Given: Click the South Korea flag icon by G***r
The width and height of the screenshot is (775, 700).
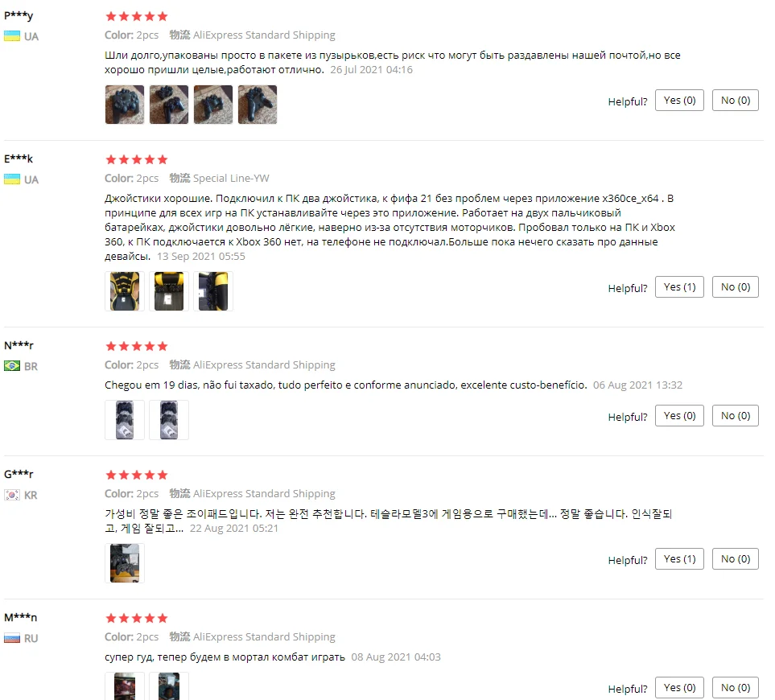Looking at the screenshot, I should coord(12,495).
